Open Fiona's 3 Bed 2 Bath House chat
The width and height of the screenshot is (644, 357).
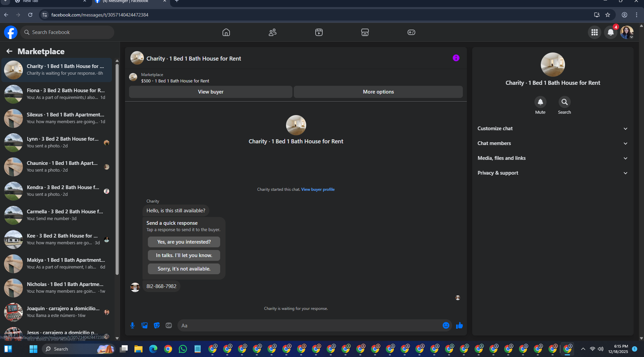tap(57, 94)
